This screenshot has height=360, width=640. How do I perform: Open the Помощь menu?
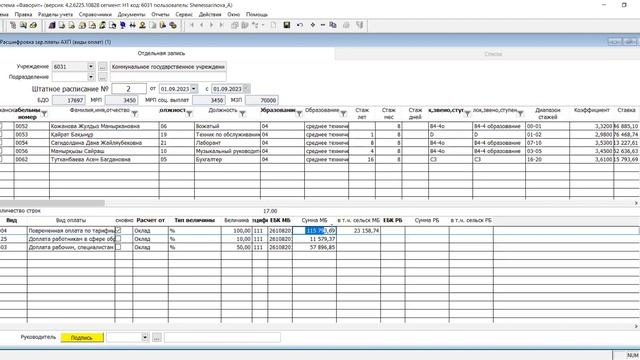257,14
